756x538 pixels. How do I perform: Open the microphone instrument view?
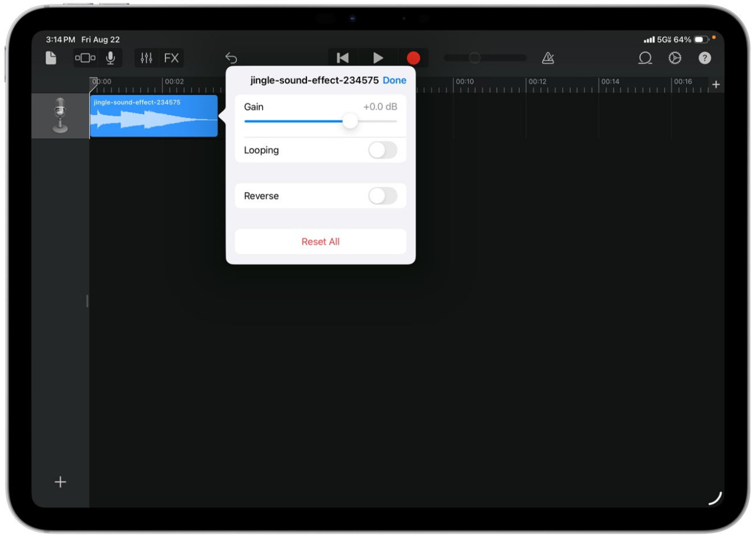(x=110, y=58)
